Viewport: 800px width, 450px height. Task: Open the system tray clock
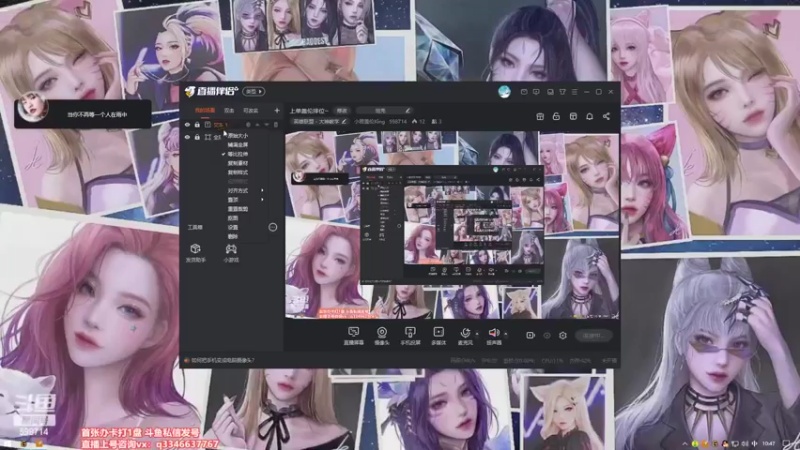tap(770, 444)
